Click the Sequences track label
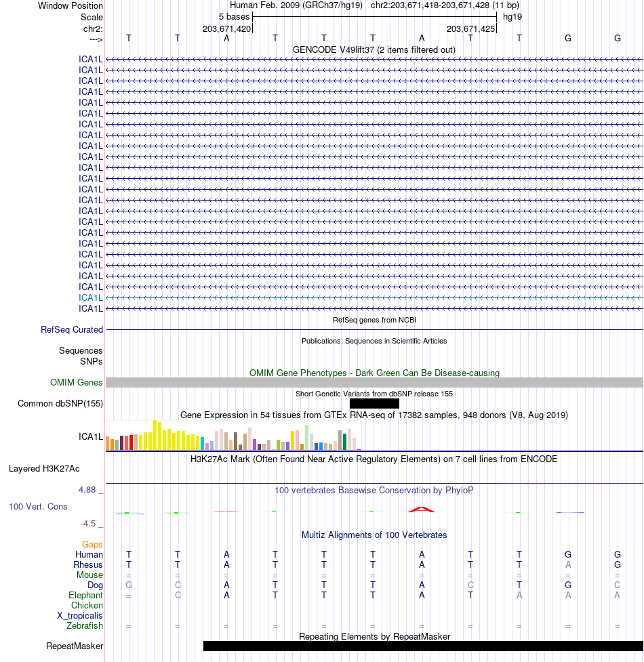The height and width of the screenshot is (662, 644). pos(81,350)
